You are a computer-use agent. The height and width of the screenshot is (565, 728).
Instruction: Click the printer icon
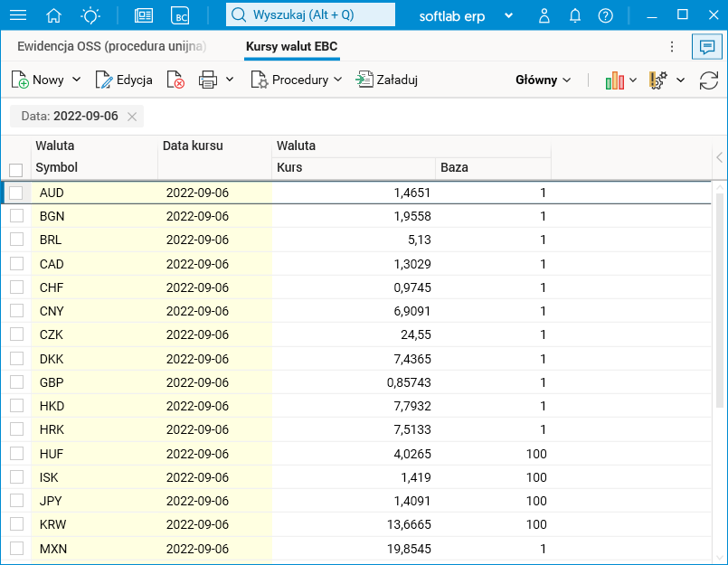pyautogui.click(x=208, y=80)
